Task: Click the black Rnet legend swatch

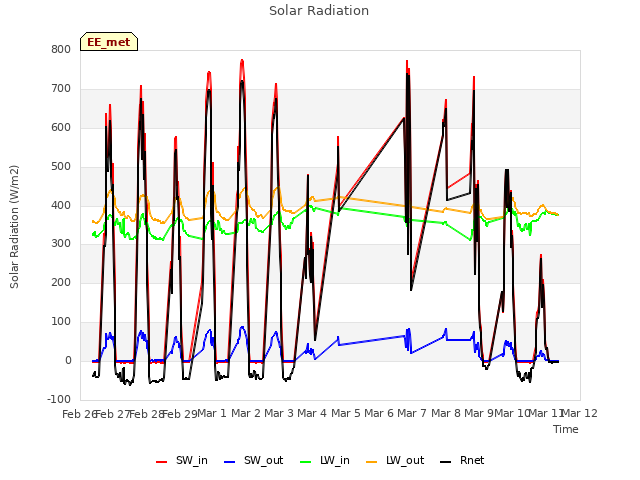Action: point(446,462)
